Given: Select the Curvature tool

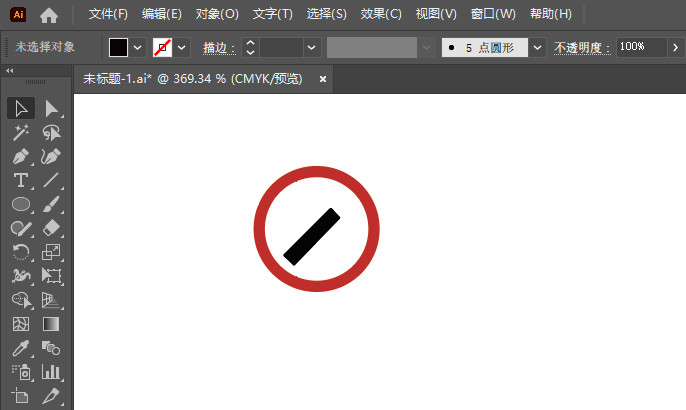Looking at the screenshot, I should (x=51, y=156).
